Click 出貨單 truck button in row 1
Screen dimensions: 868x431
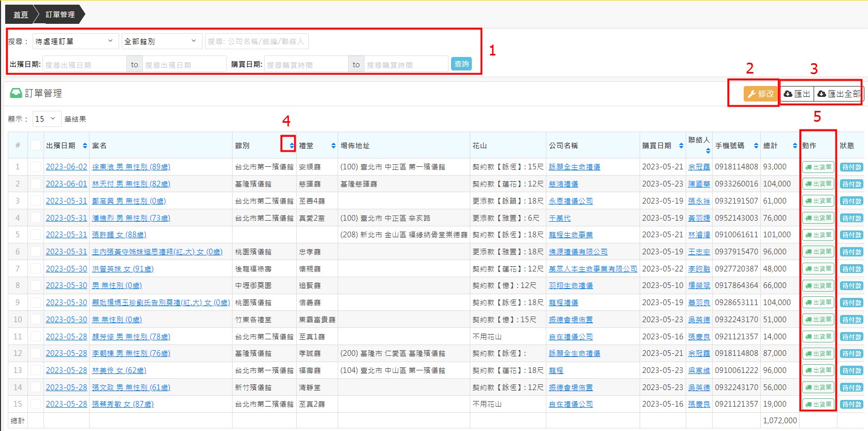click(x=818, y=167)
